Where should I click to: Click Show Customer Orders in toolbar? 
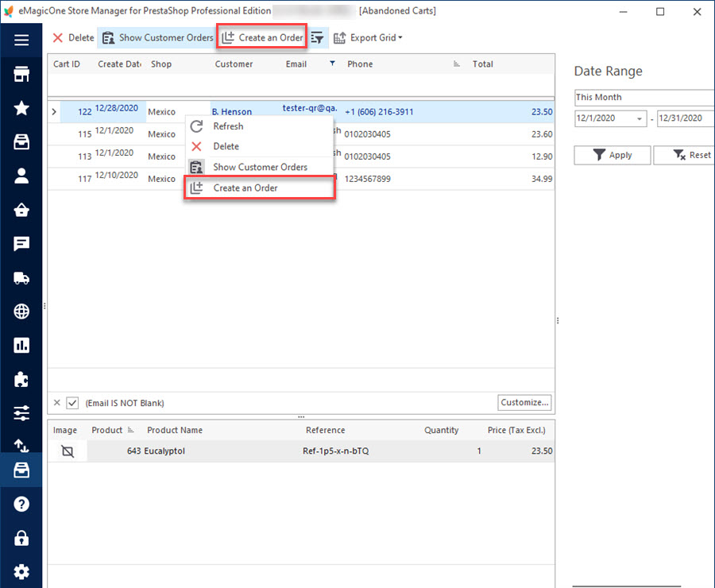point(157,38)
